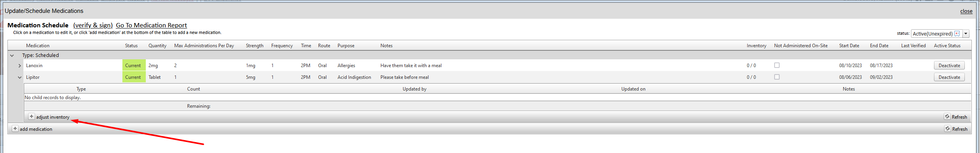Click the Lipitor medication name to edit
The width and height of the screenshot is (980, 153).
tap(33, 77)
